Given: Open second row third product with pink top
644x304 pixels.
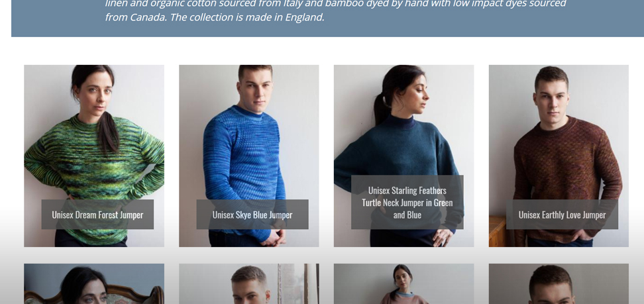Looking at the screenshot, I should (x=403, y=284).
